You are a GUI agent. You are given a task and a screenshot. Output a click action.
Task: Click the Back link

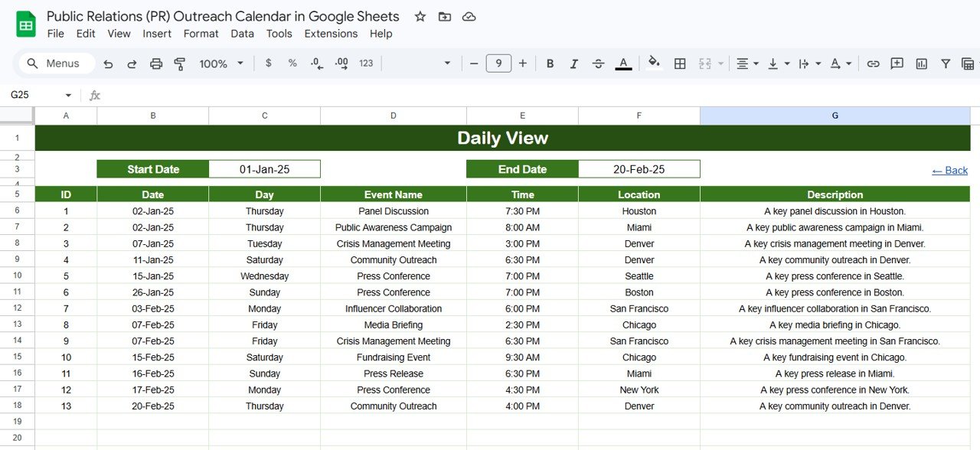949,170
